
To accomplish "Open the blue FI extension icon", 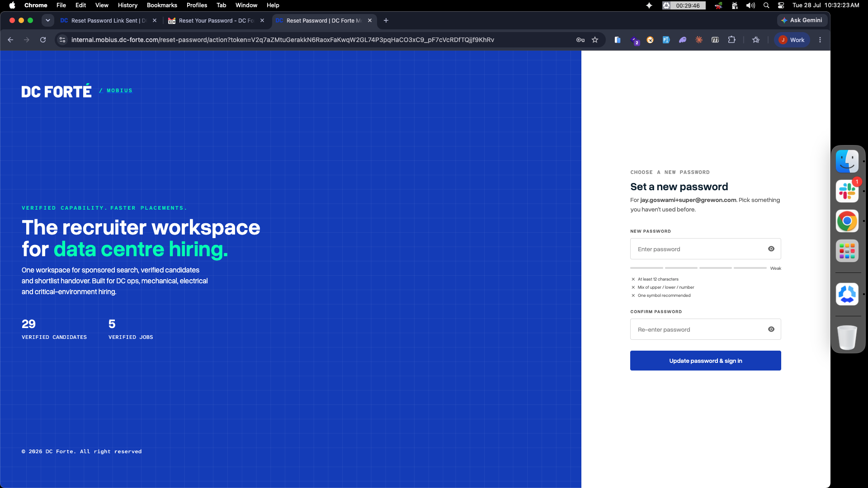I will pyautogui.click(x=666, y=40).
